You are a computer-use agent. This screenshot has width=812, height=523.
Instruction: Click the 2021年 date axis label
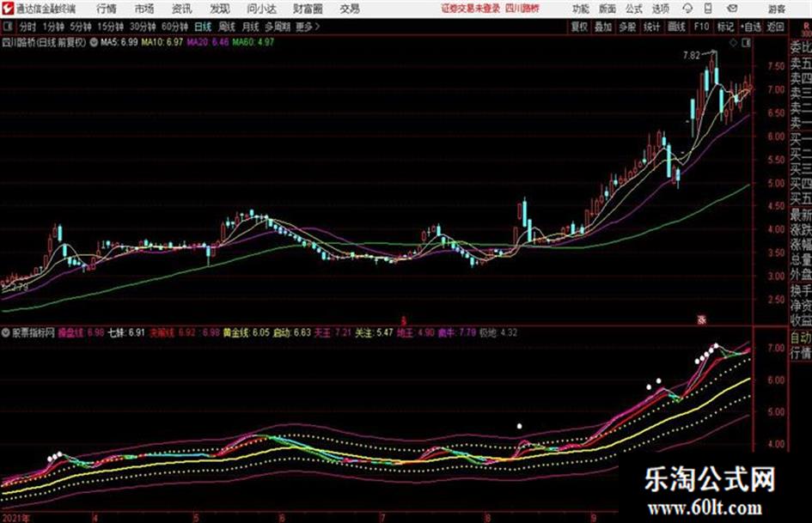[16, 517]
